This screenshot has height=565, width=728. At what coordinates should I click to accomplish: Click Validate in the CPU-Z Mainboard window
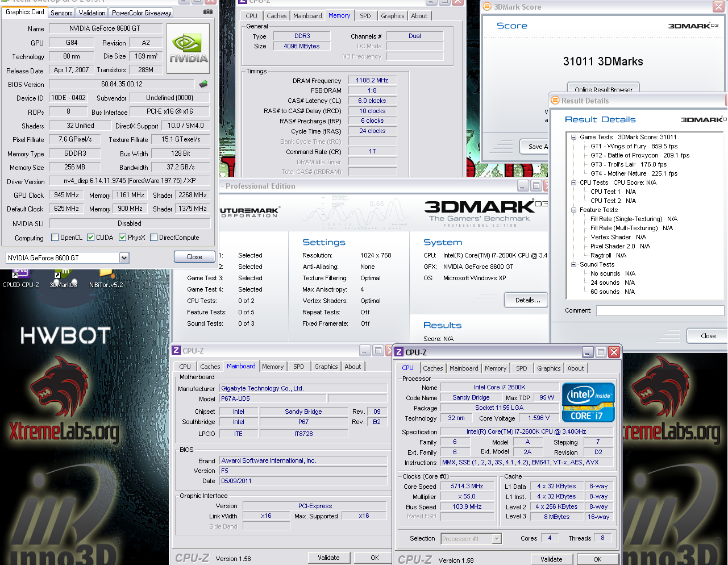[x=328, y=558]
